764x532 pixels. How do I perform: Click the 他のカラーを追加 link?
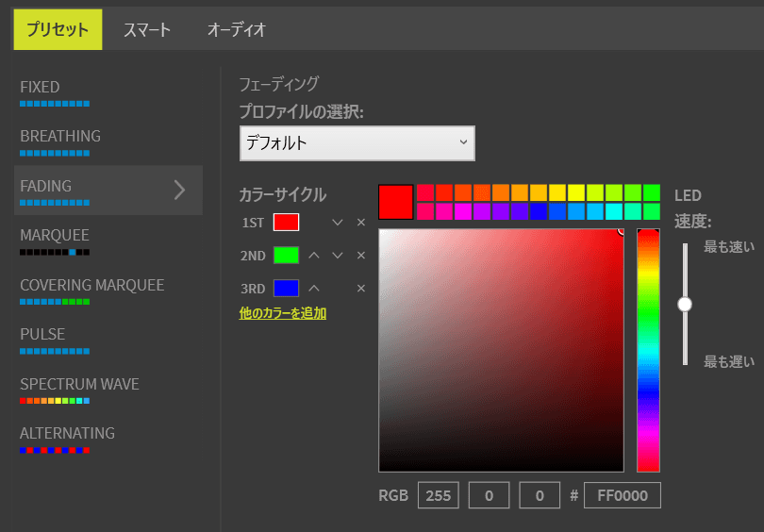click(x=283, y=313)
